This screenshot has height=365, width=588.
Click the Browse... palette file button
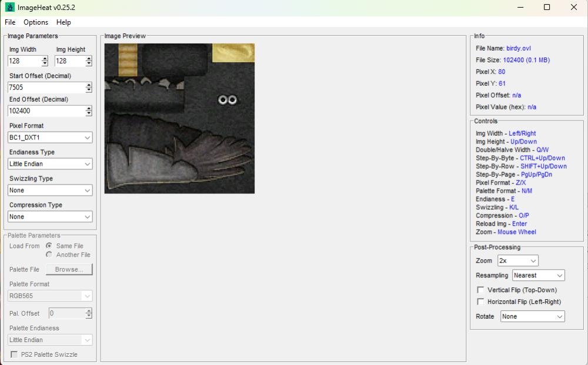tap(69, 269)
